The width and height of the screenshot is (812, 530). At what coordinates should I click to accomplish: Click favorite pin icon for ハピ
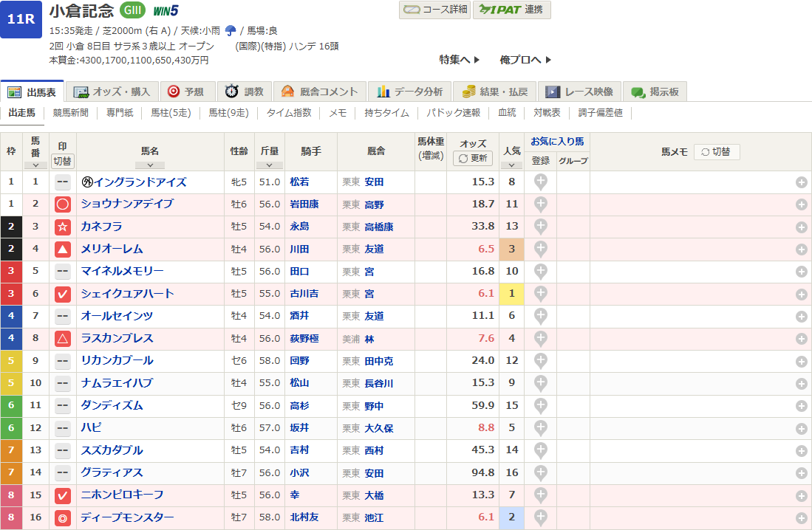(x=540, y=427)
